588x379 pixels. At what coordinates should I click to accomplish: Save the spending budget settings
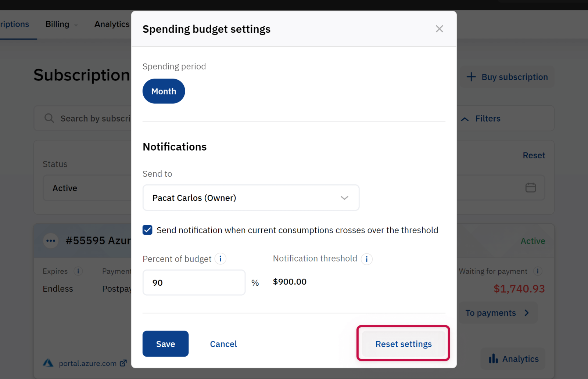coord(165,344)
